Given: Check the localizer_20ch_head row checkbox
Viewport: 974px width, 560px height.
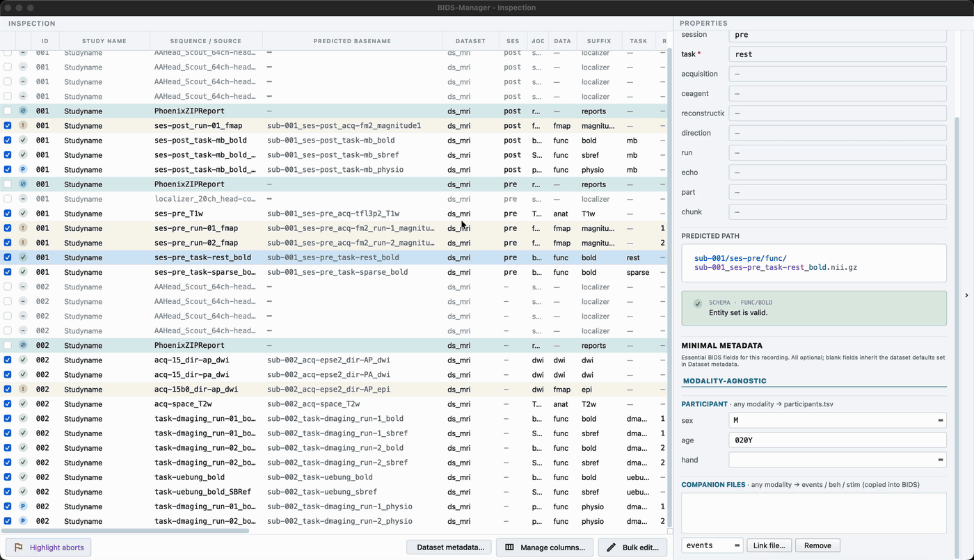Looking at the screenshot, I should tap(8, 199).
